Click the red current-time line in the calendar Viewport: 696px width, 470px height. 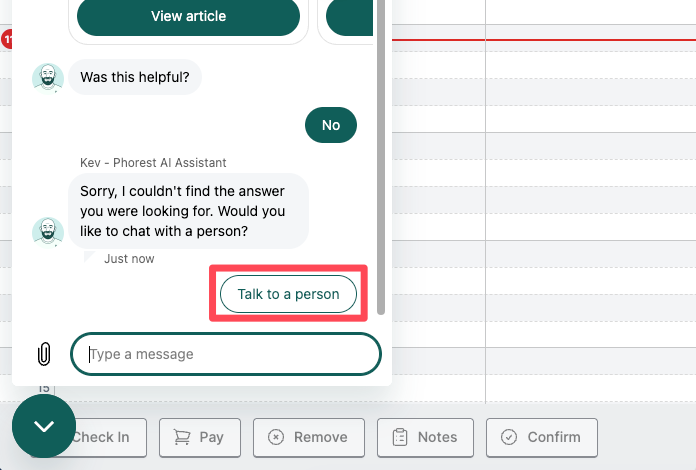point(540,41)
